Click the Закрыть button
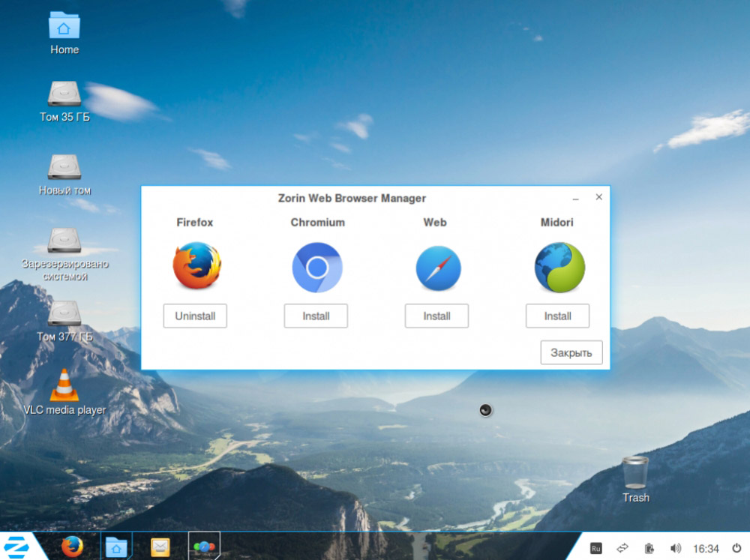Screen dimensions: 750x560 pyautogui.click(x=571, y=353)
